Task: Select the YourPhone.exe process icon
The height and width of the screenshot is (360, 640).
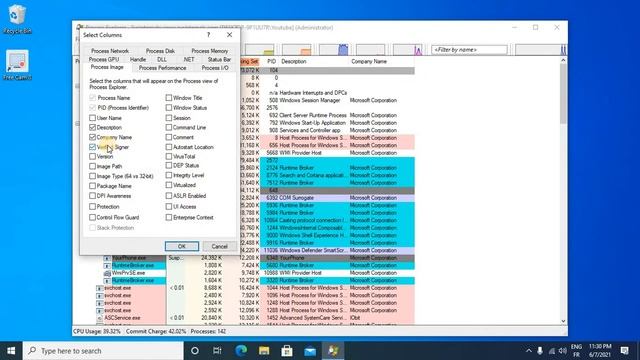Action: coord(107,258)
